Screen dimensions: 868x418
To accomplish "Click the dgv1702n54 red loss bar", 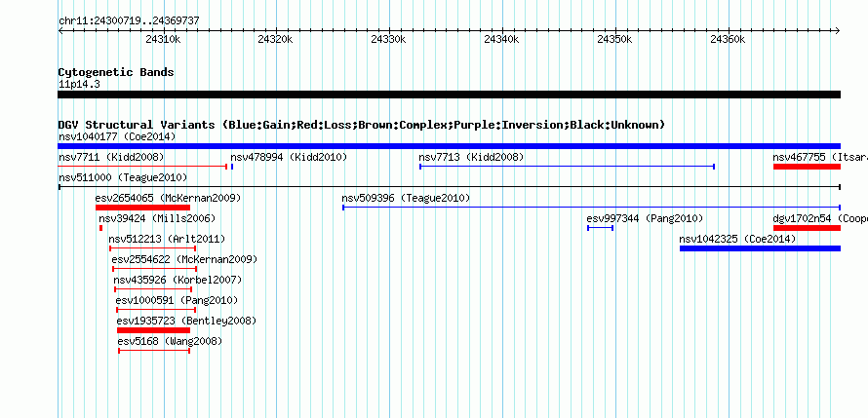I will coord(807,228).
